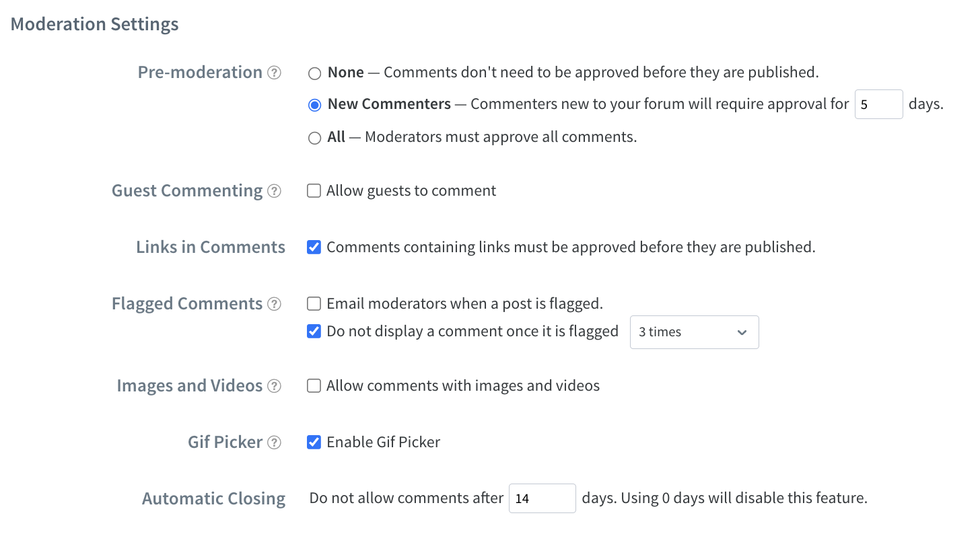Choose New Commenters pre-moderation radio
980x534 pixels.
click(314, 105)
